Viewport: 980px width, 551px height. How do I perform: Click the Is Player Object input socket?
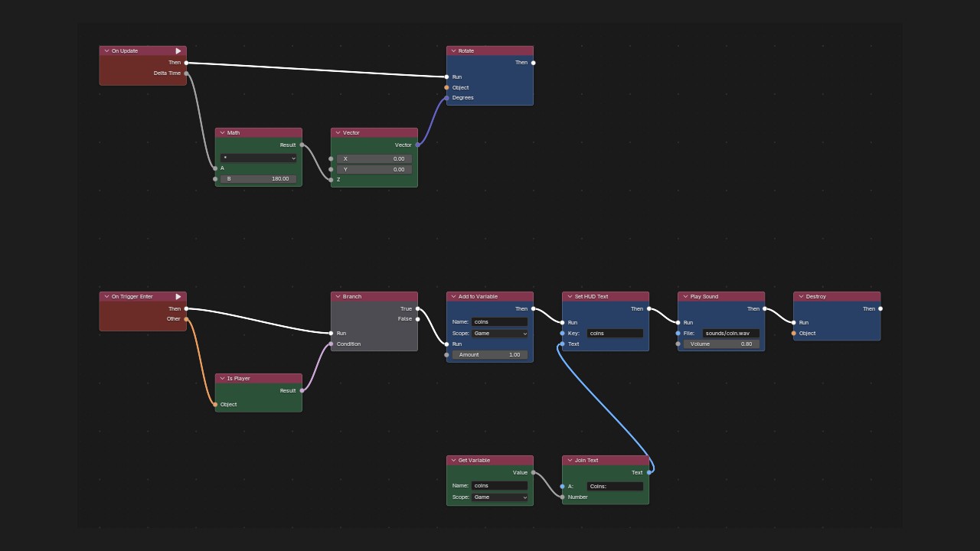[x=215, y=405]
